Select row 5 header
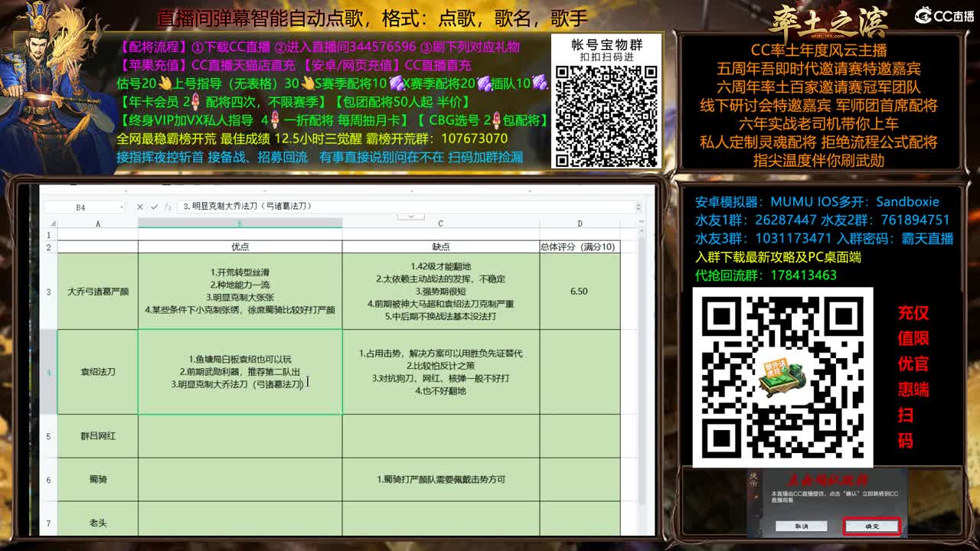The height and width of the screenshot is (551, 980). click(x=48, y=436)
